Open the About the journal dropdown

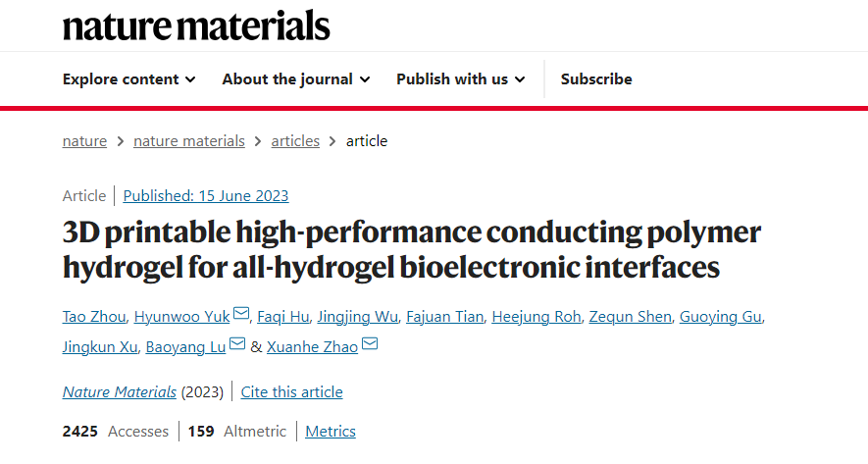click(295, 79)
